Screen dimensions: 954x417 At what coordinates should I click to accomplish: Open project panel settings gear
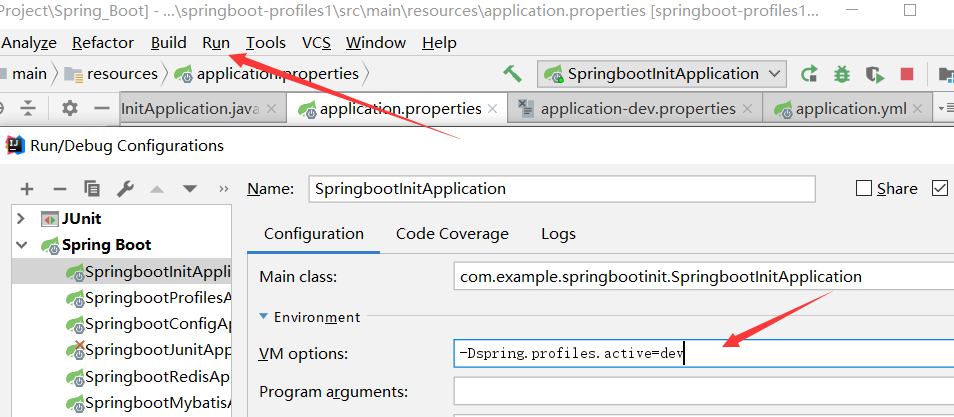(x=70, y=108)
